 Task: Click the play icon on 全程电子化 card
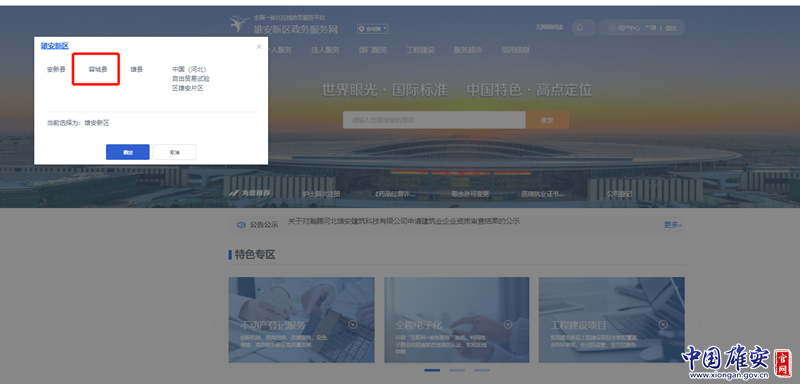click(x=508, y=324)
